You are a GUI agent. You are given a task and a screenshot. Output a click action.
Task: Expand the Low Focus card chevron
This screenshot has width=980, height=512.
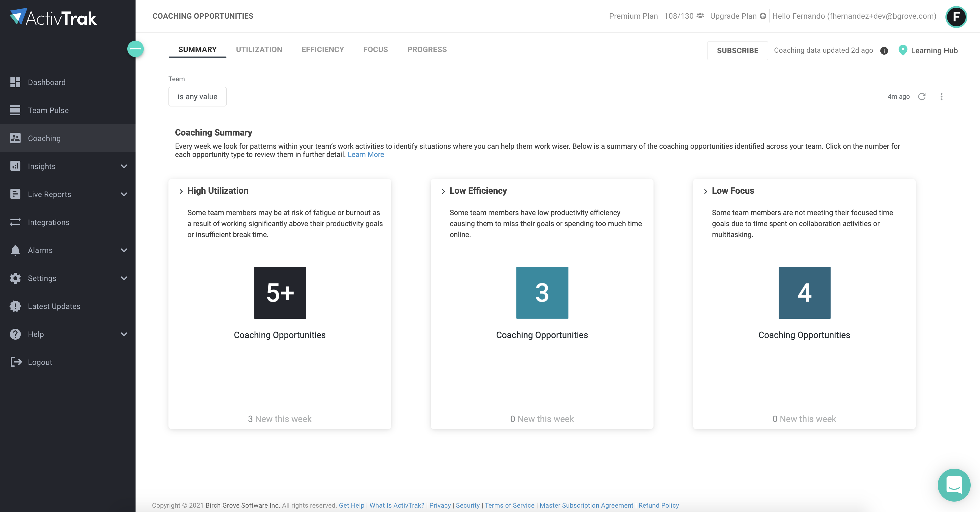pos(706,191)
